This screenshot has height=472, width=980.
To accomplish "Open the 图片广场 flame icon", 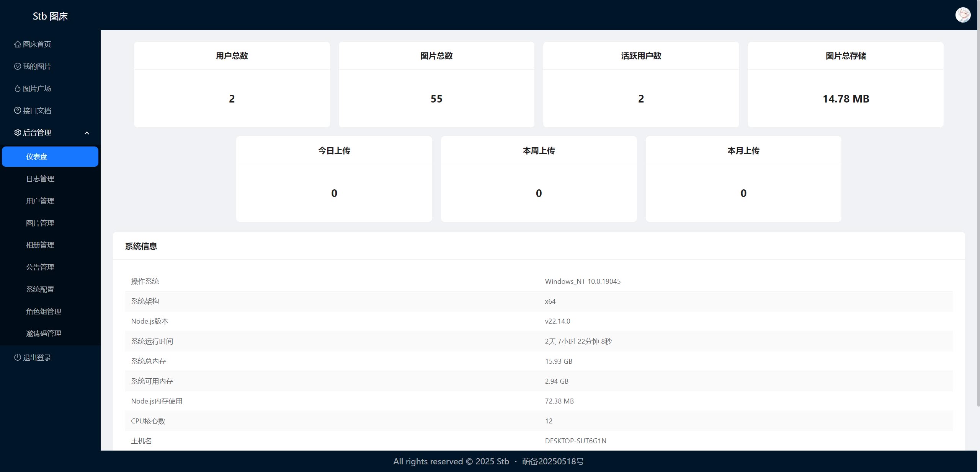I will (x=17, y=88).
